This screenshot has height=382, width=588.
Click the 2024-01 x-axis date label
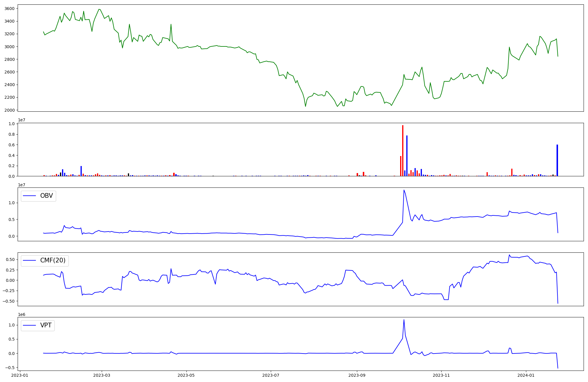pyautogui.click(x=526, y=375)
